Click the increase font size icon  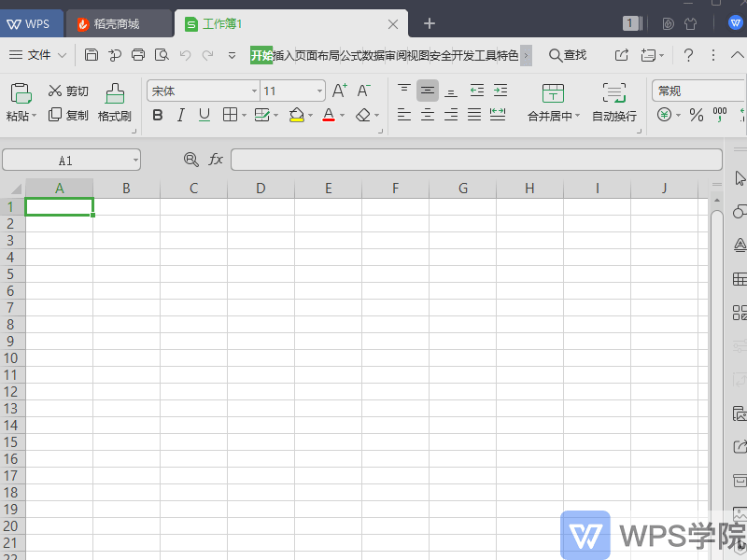(340, 91)
